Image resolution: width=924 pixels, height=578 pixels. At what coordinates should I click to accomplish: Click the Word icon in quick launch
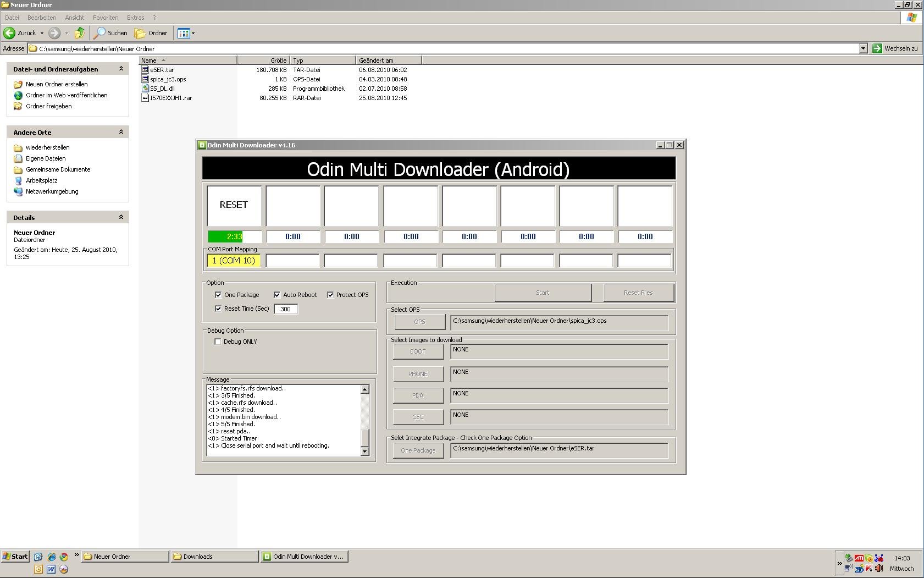(x=51, y=569)
